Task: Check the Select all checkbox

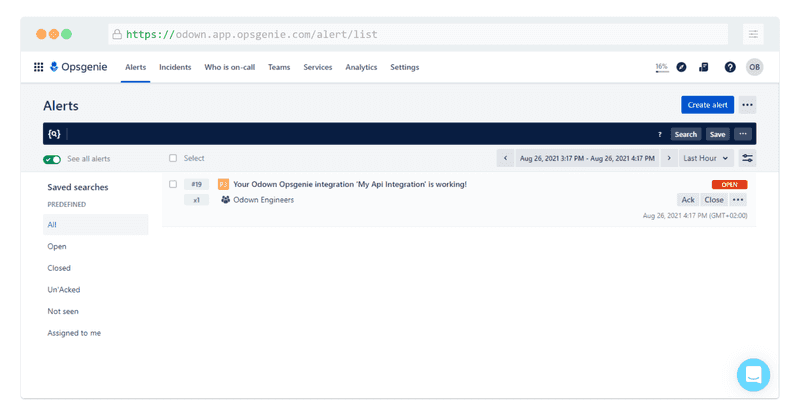Action: pyautogui.click(x=173, y=158)
